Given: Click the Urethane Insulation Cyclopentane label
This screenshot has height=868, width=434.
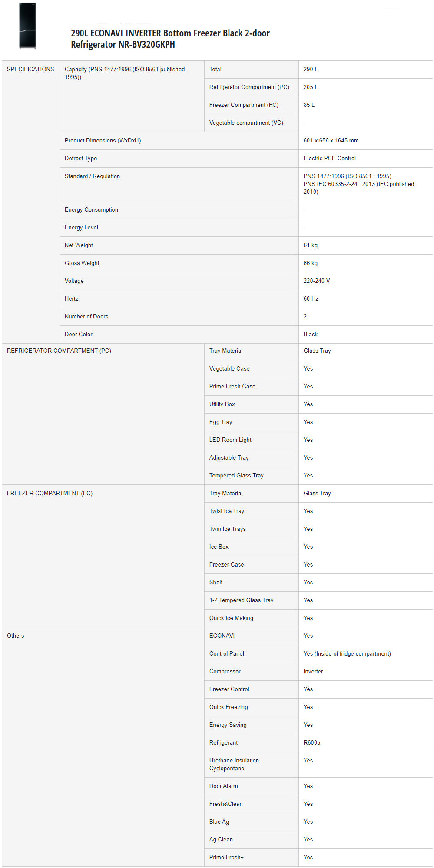Looking at the screenshot, I should click(x=234, y=765).
